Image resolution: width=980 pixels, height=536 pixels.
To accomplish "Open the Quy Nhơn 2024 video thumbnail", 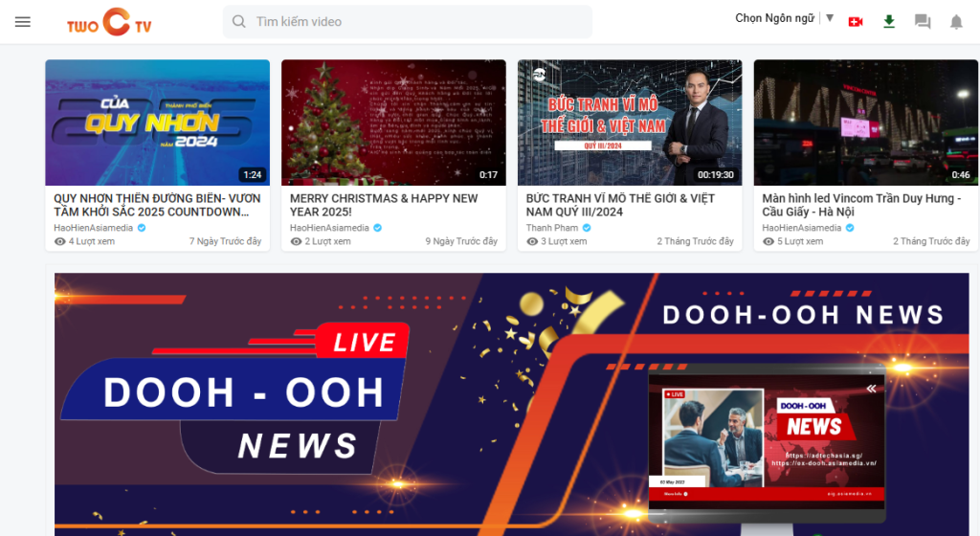I will [157, 123].
